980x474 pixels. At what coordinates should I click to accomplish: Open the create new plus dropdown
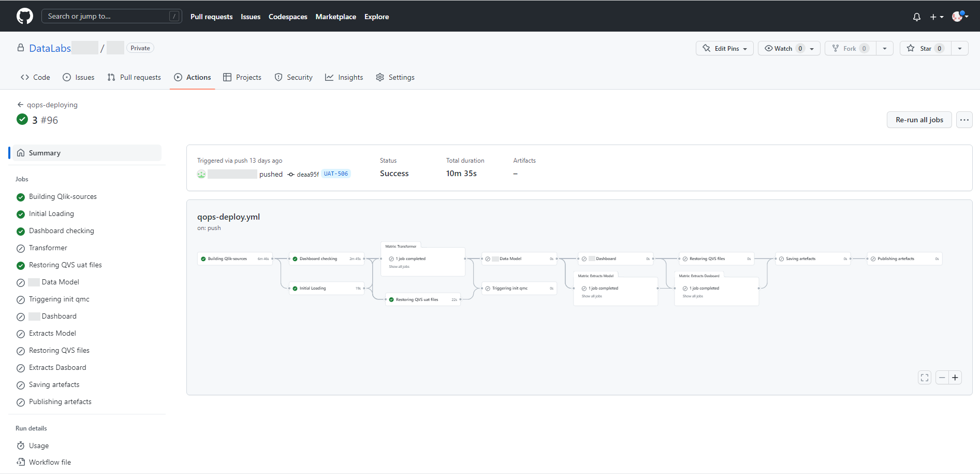click(x=936, y=17)
